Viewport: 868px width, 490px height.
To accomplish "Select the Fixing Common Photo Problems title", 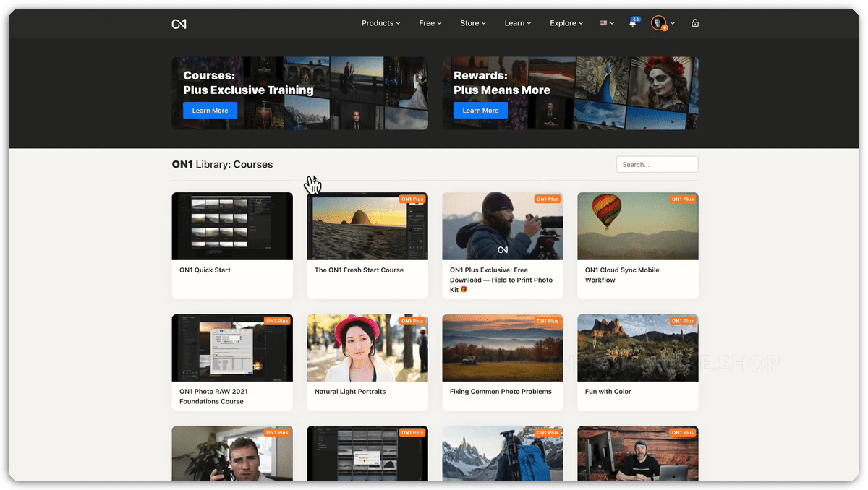I will click(x=501, y=392).
